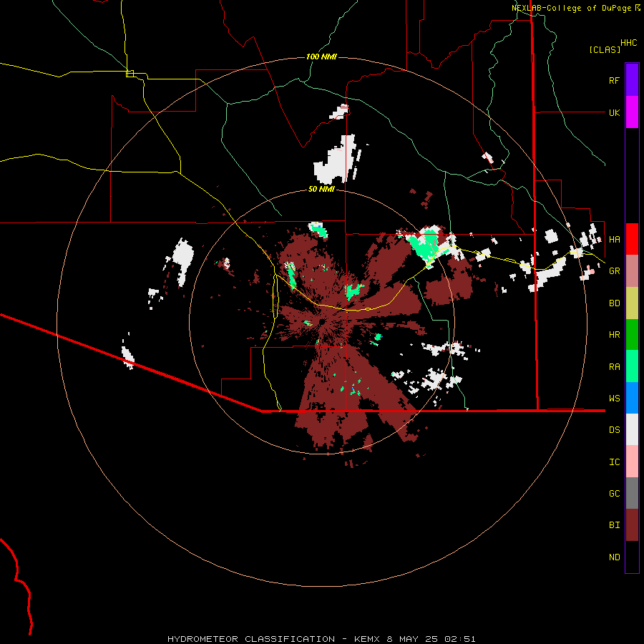This screenshot has width=644, height=644.
Task: Click the 'HYDROMETEOR CLASSIFICATION' title text
Action: point(251,639)
